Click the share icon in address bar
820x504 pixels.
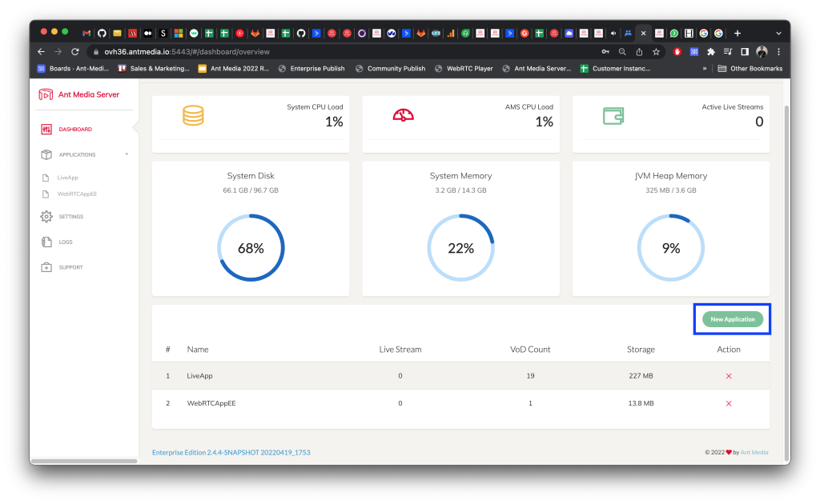(639, 52)
